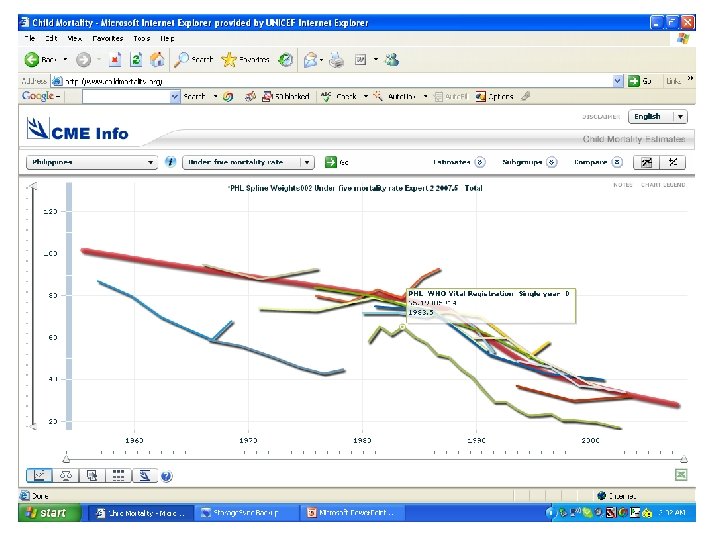
Task: Open the Tools menu
Action: (142, 39)
